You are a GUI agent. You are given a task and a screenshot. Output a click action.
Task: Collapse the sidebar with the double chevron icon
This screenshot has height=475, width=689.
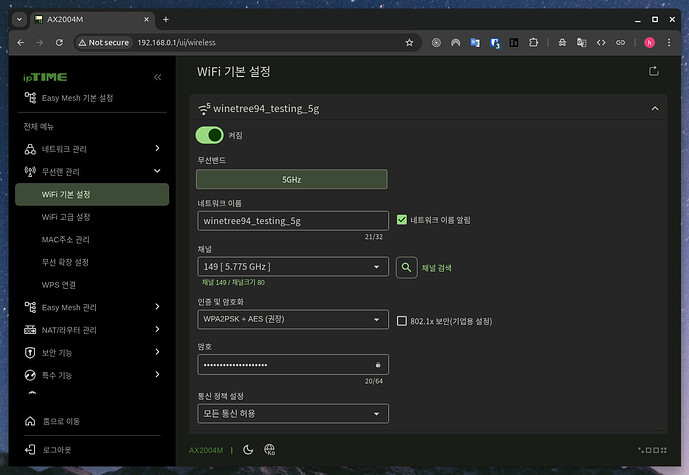[x=158, y=77]
